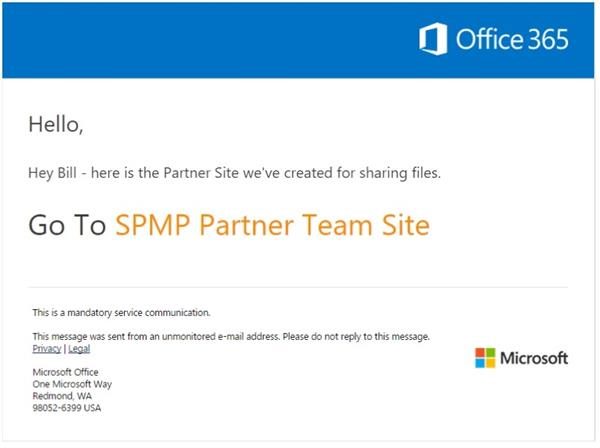Click the Microsoft four-color squares logo
This screenshot has height=448, width=600.
pyautogui.click(x=485, y=358)
